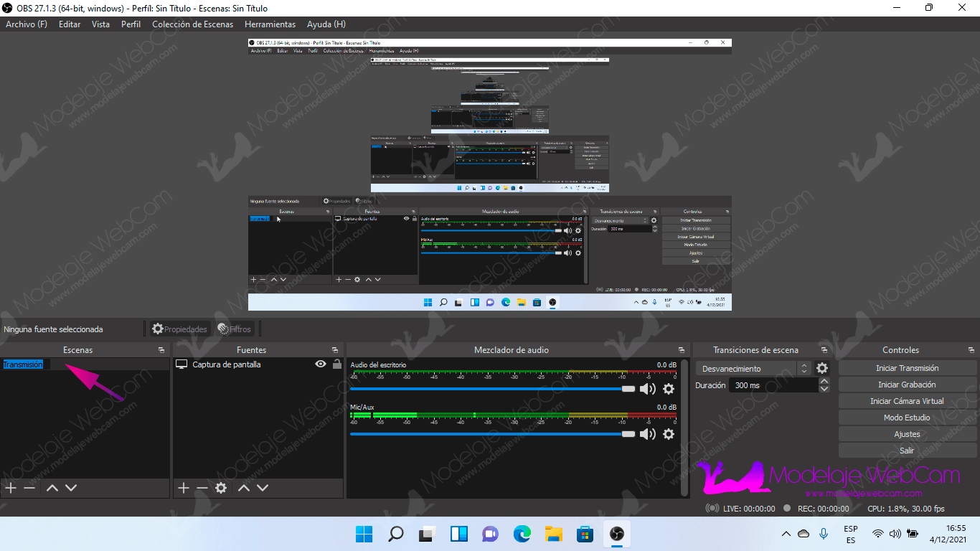Image resolution: width=980 pixels, height=551 pixels.
Task: Hide Captura de pantalla with eye icon
Action: [x=321, y=364]
